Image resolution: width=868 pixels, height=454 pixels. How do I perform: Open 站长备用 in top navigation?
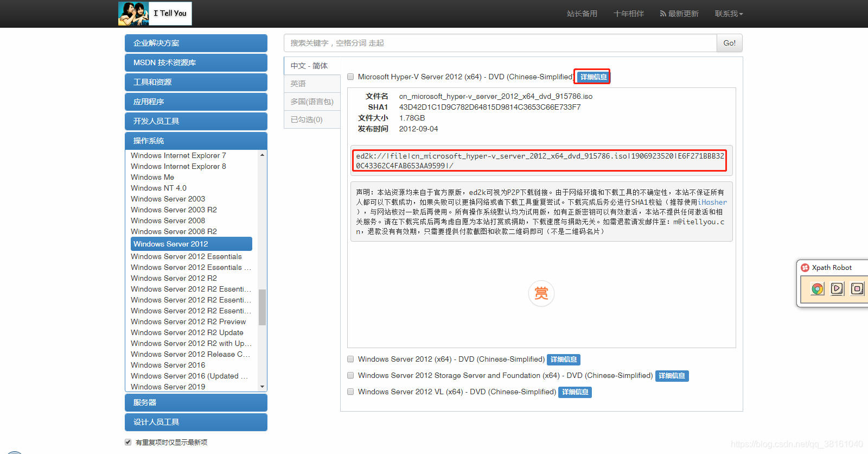pyautogui.click(x=582, y=14)
